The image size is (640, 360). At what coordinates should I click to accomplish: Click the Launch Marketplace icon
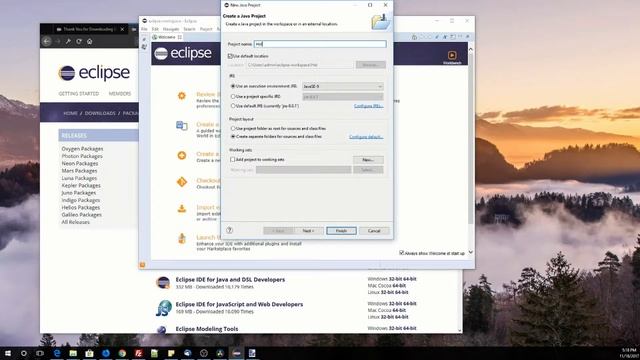click(x=182, y=238)
